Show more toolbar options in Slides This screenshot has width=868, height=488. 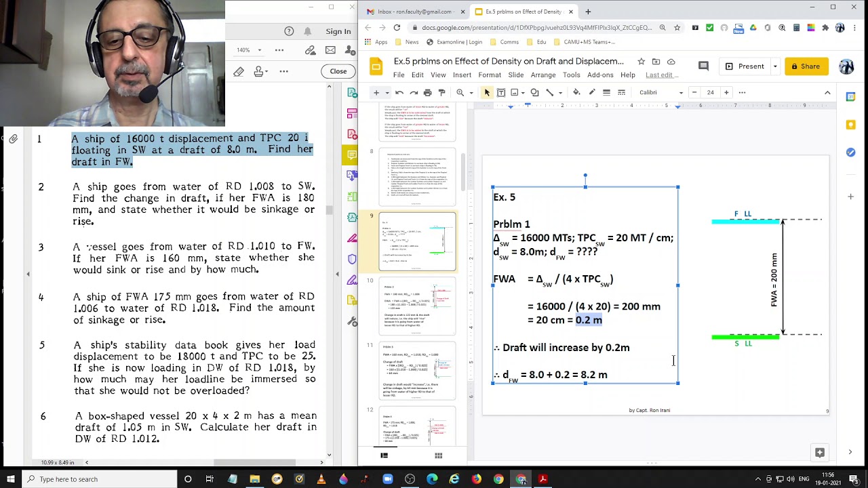pos(742,92)
